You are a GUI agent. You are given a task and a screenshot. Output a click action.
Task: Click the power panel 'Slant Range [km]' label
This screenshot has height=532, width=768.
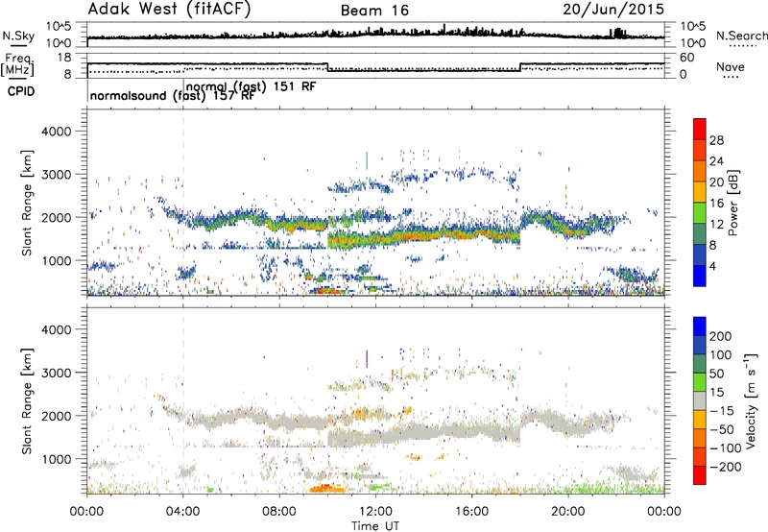27,203
